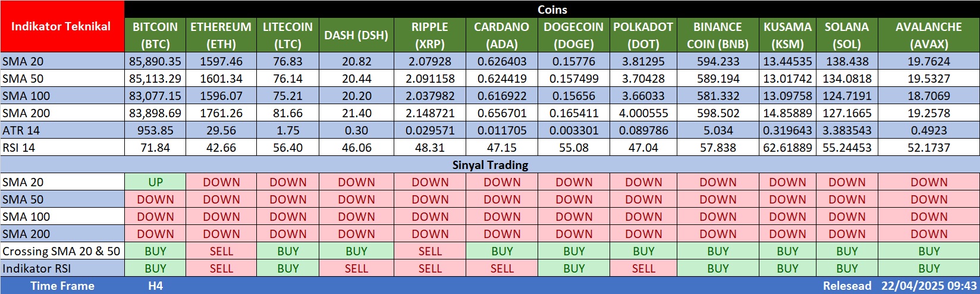Image resolution: width=980 pixels, height=294 pixels.
Task: Select the RSI 14 row label
Action: 19,148
